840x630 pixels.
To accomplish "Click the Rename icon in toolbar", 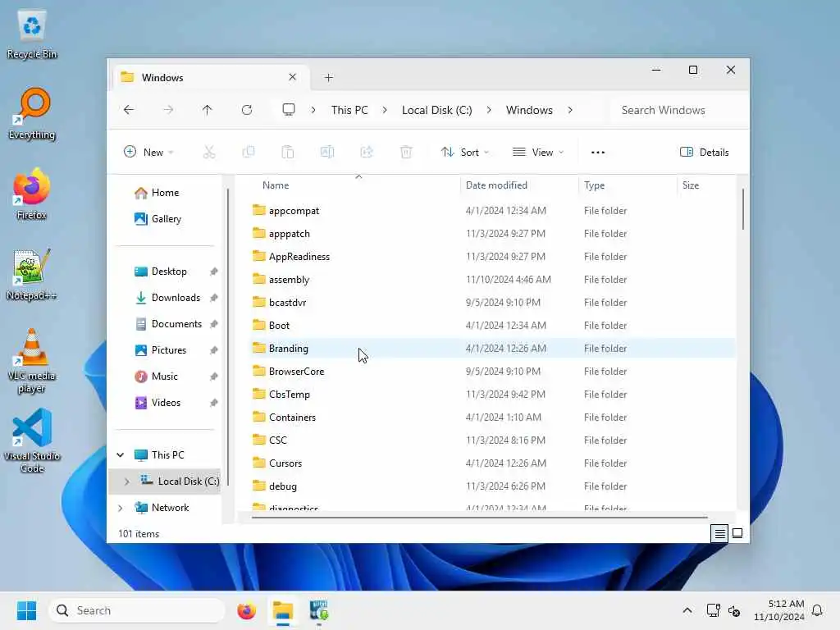I will coord(326,152).
